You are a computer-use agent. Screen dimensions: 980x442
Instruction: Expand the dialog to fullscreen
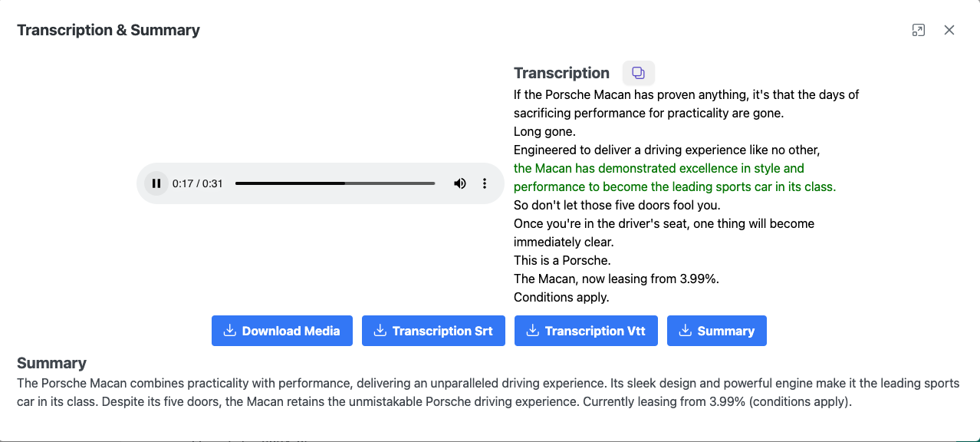pyautogui.click(x=919, y=30)
